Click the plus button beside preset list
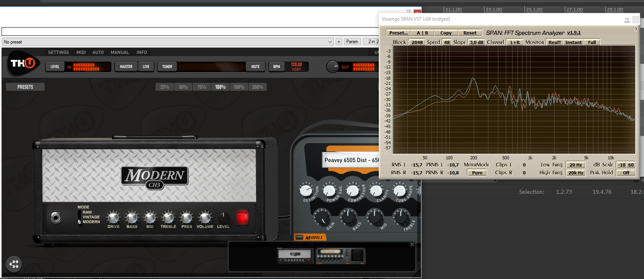Screen dimensions: 644x279 coord(339,42)
